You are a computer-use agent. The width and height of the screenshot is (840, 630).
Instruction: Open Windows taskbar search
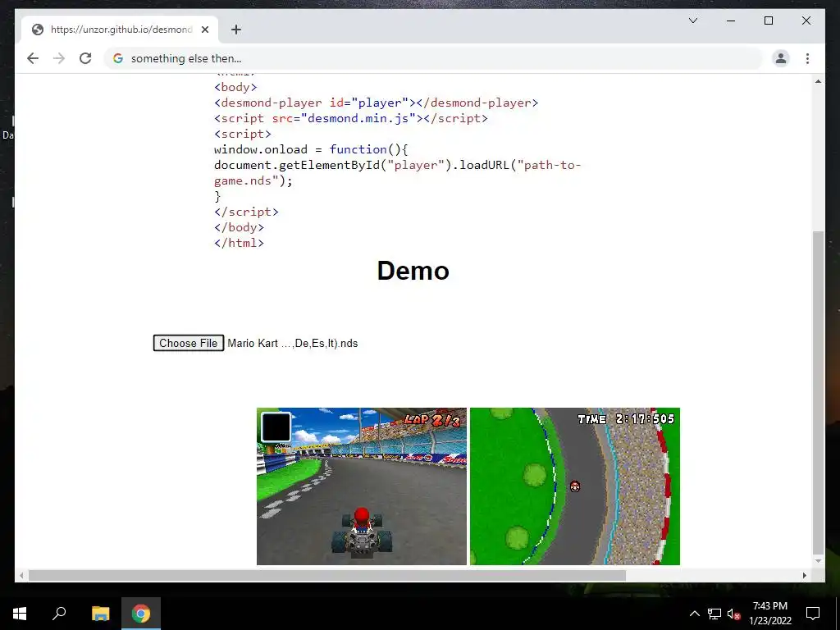click(59, 614)
